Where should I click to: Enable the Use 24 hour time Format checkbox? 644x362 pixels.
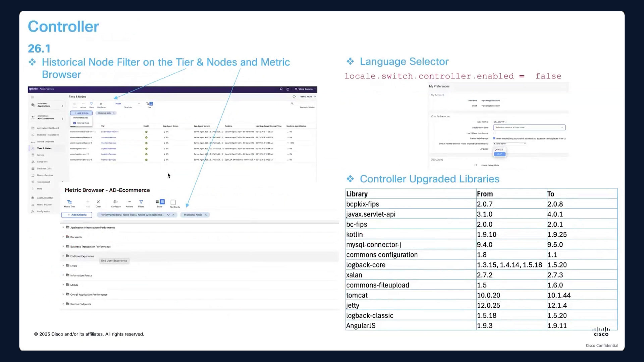(494, 133)
